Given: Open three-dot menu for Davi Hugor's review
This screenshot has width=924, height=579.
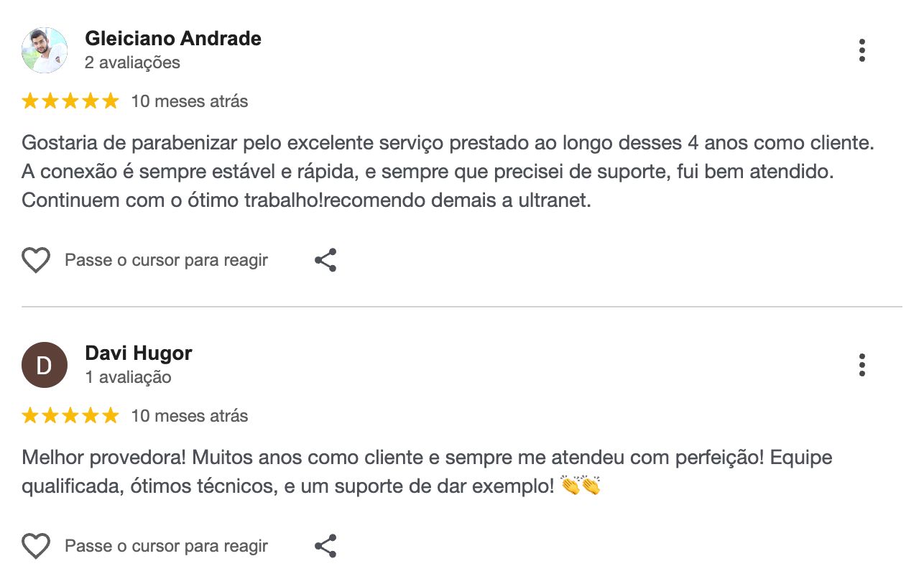Looking at the screenshot, I should [x=861, y=365].
